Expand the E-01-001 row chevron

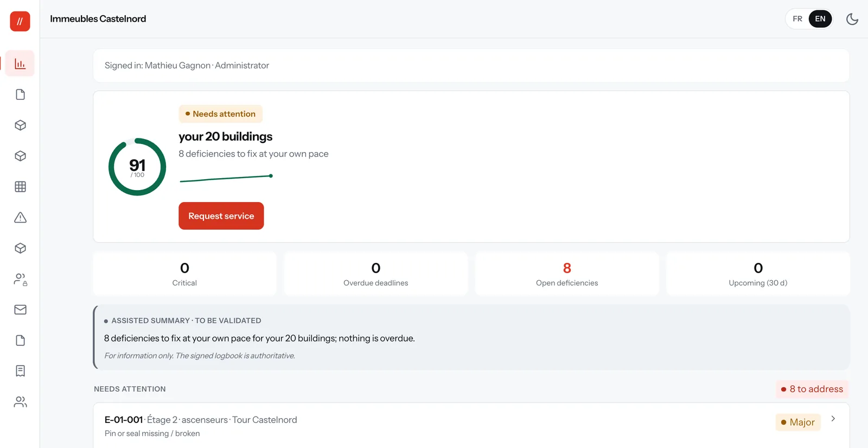[x=833, y=419]
